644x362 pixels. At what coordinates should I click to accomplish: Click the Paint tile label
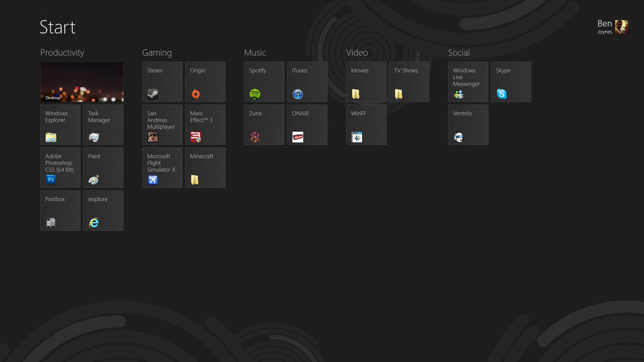point(94,156)
